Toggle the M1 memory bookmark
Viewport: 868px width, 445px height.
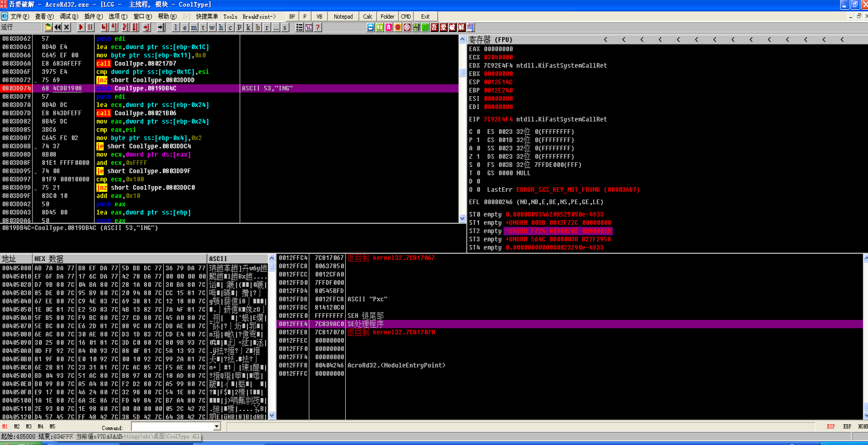[x=5, y=426]
